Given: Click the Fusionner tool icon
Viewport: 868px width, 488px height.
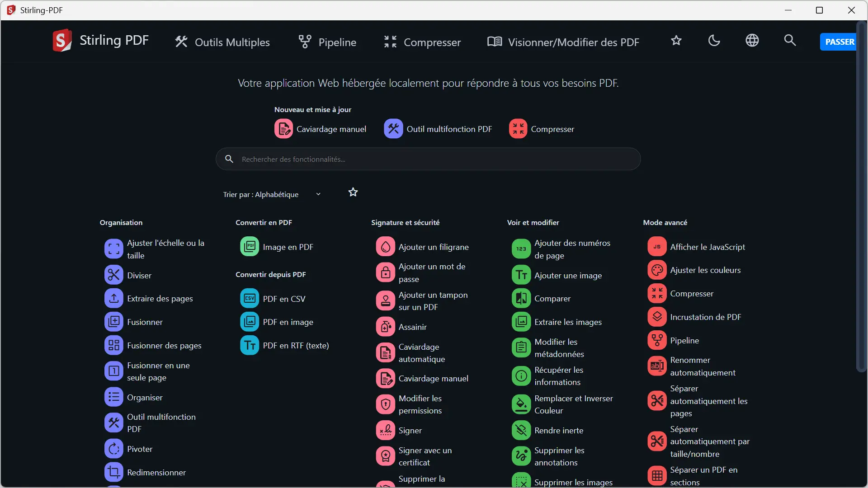Looking at the screenshot, I should pos(113,322).
